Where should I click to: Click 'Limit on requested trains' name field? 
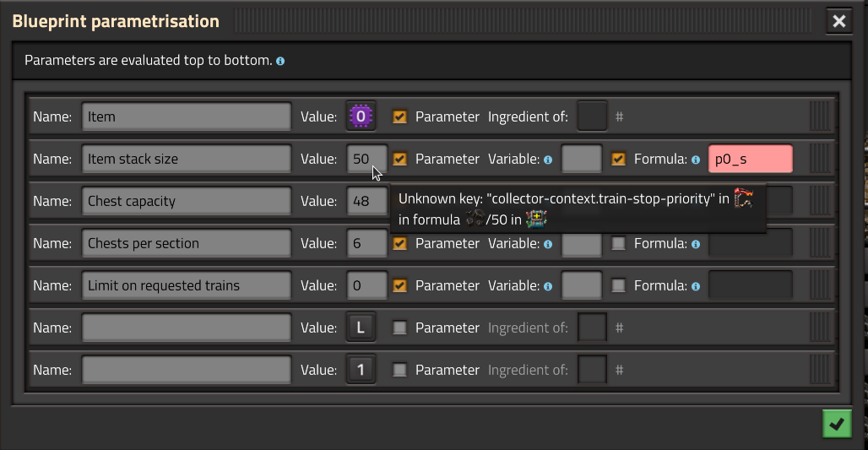click(187, 285)
